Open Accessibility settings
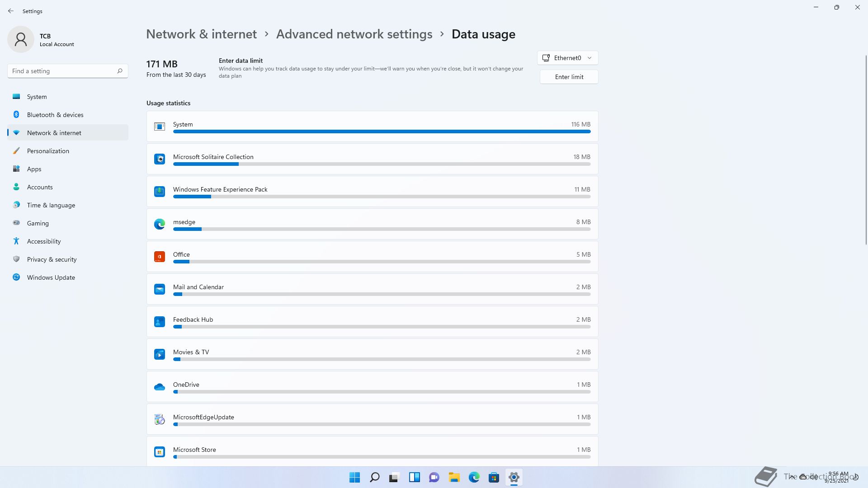The width and height of the screenshot is (868, 488). [68, 241]
